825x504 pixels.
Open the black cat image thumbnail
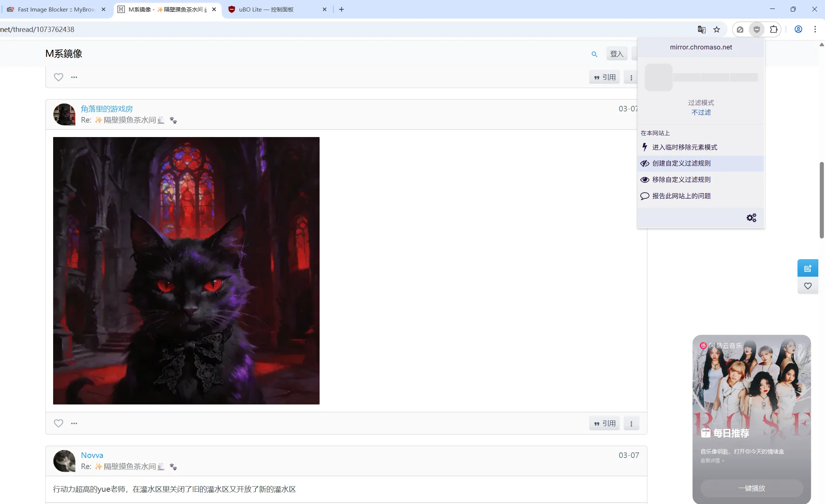coord(186,270)
